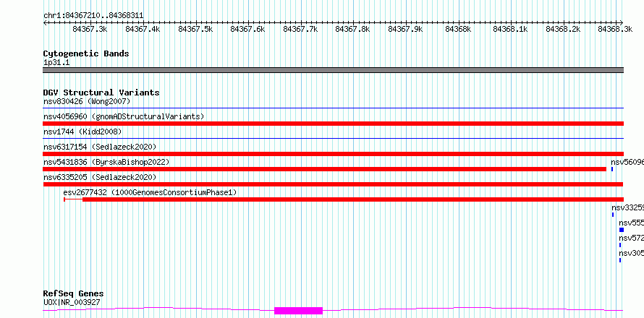Open the UOX|NR_003927 gene label
The image size is (644, 318).
(72, 303)
